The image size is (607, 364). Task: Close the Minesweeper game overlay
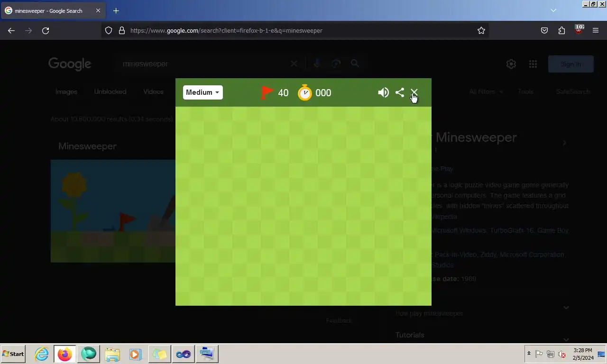[x=414, y=92]
